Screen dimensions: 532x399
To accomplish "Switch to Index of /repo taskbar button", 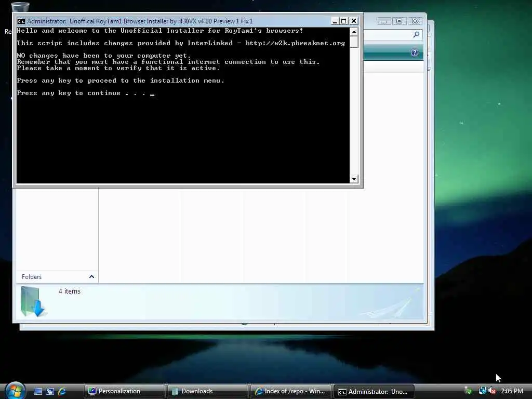I will tap(290, 391).
